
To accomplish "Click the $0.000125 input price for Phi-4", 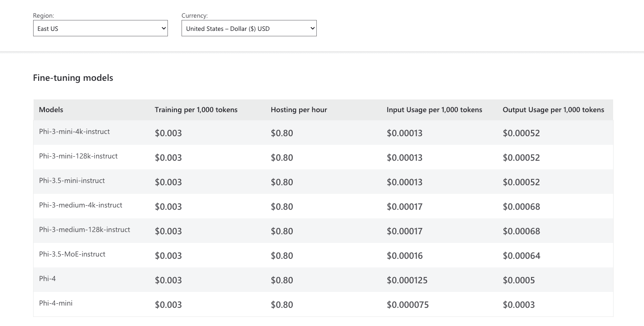I will pos(407,280).
